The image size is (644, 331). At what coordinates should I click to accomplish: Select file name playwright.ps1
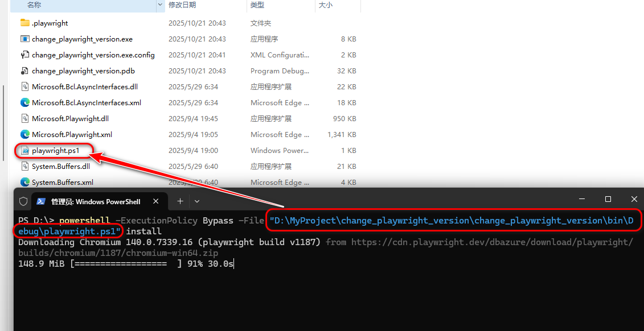55,151
